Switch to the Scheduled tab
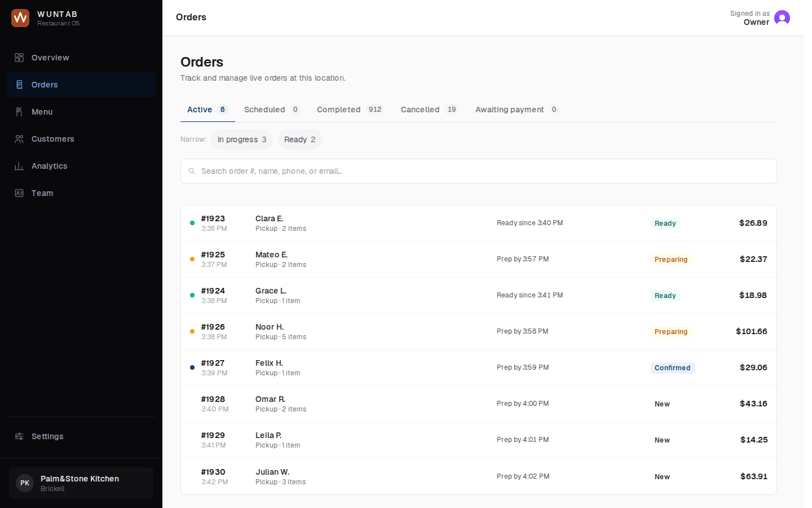This screenshot has width=812, height=508. point(272,110)
